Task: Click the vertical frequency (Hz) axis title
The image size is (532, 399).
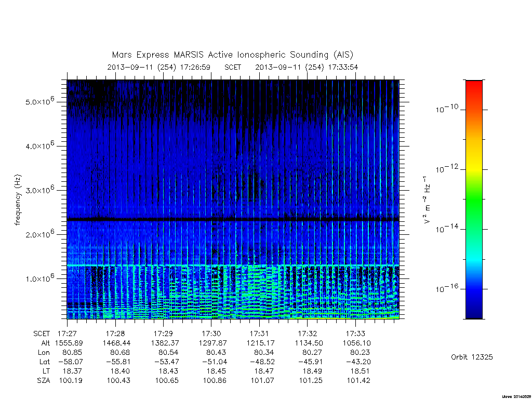Action: click(x=18, y=200)
